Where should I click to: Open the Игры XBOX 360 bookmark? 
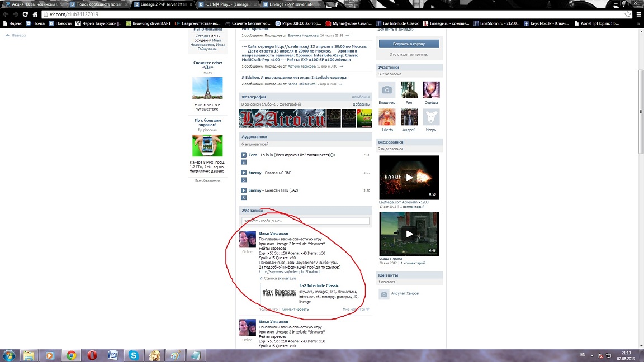(x=298, y=23)
